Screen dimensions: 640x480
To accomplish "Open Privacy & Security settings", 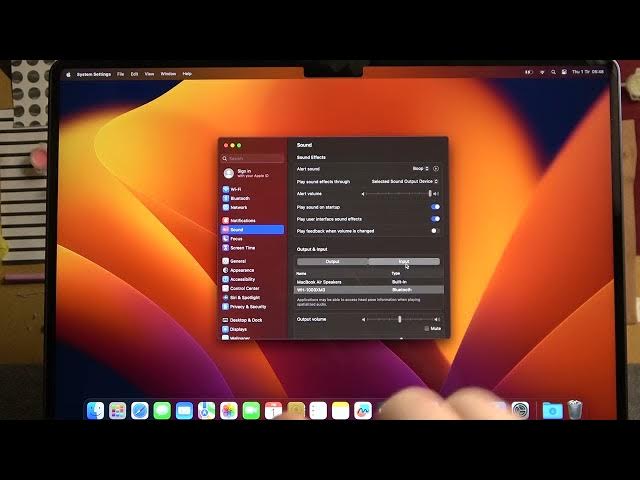I will point(244,307).
